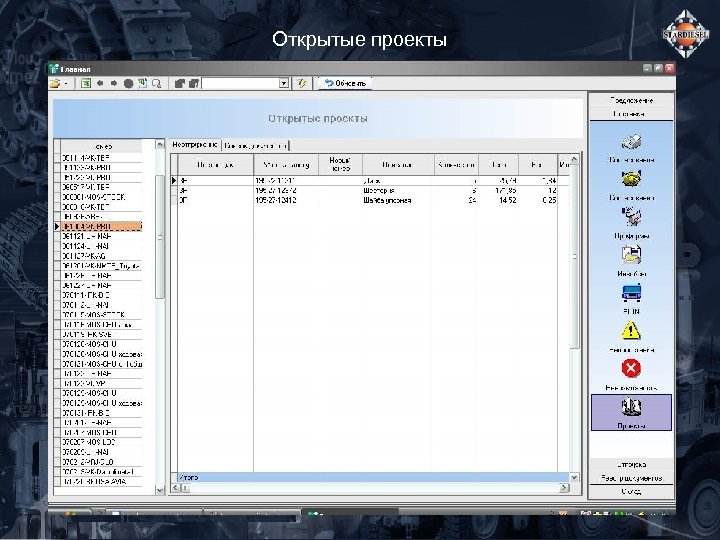Select project 070207-MOS row
This screenshot has width=720, height=540.
[101, 442]
